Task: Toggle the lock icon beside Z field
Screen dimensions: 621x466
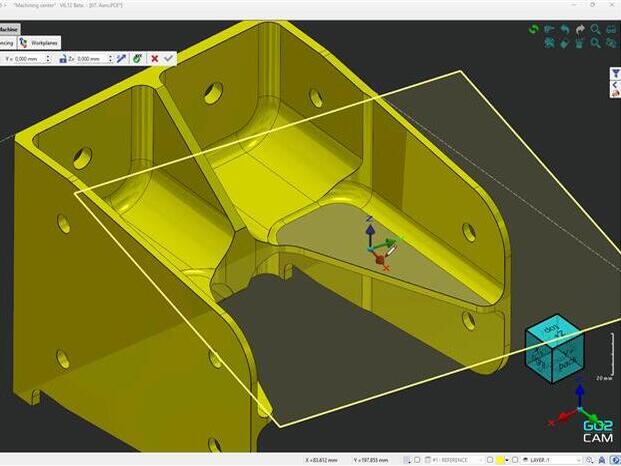Action: click(x=63, y=59)
